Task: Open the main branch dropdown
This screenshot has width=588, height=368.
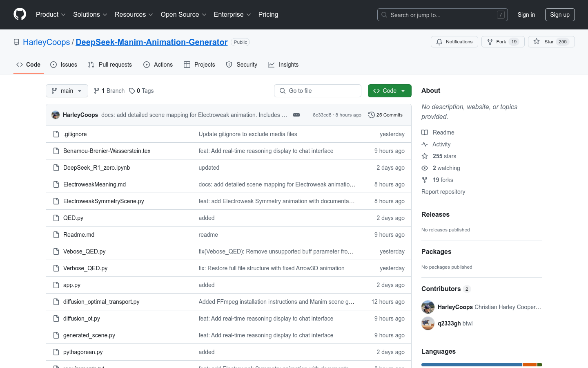Action: [67, 91]
